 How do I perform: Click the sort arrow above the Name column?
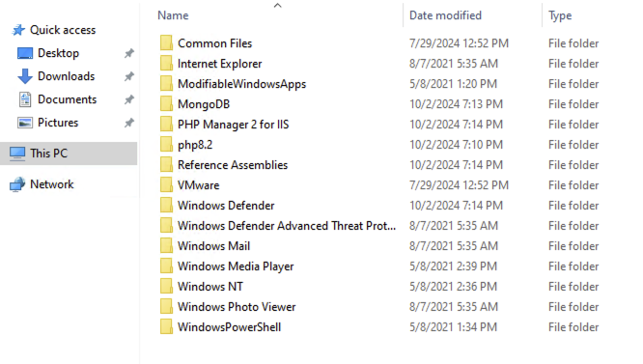click(x=278, y=6)
